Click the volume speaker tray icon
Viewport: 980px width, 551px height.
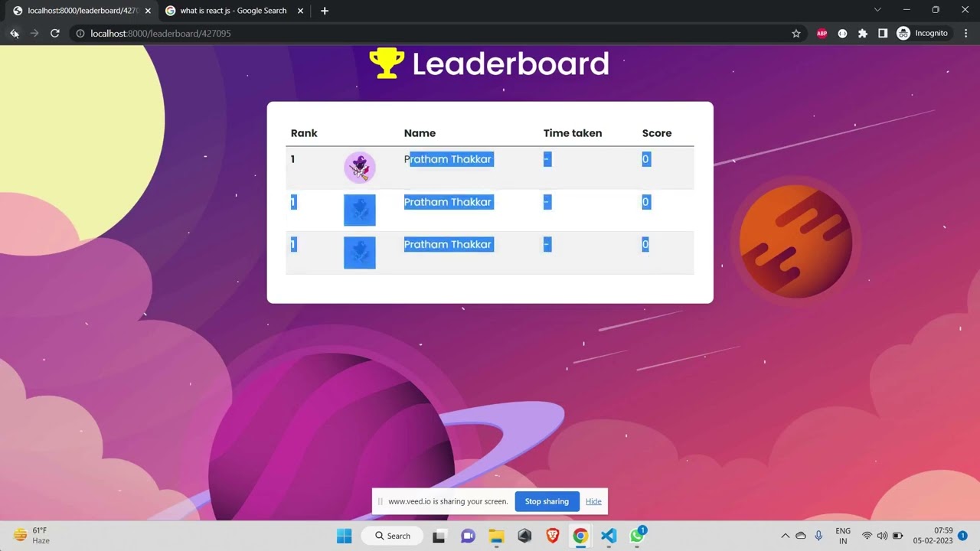coord(882,536)
